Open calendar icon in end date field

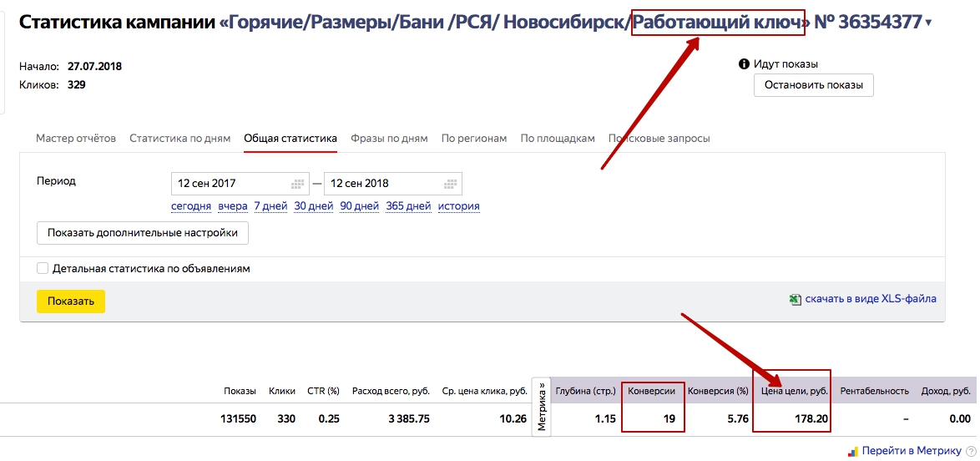pos(451,183)
